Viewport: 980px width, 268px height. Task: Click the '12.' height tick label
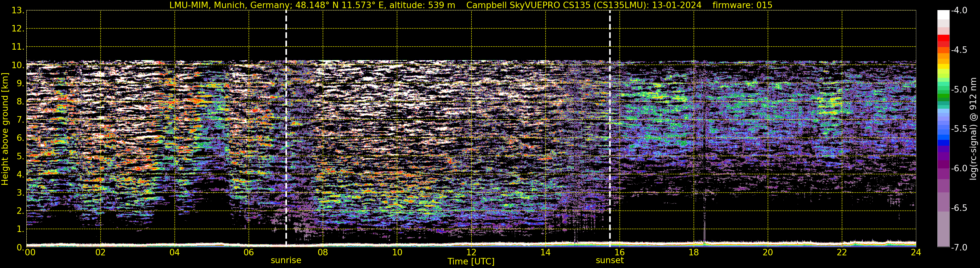point(18,29)
